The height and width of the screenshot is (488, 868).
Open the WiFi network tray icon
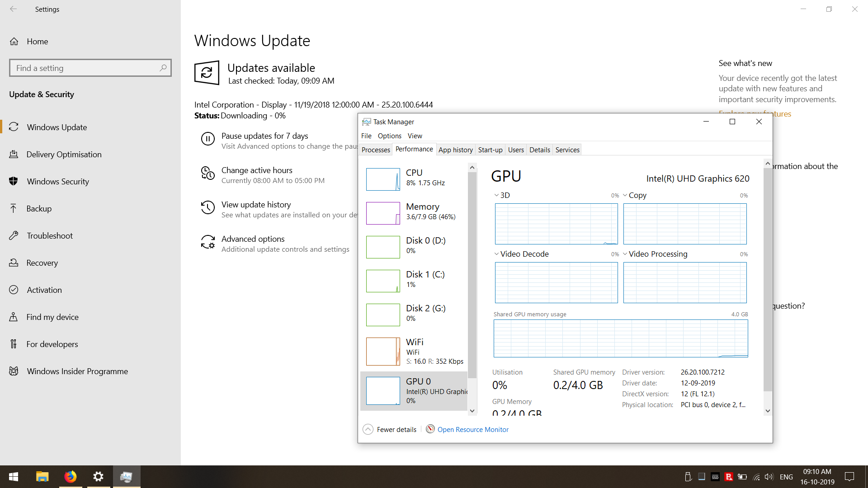click(756, 477)
